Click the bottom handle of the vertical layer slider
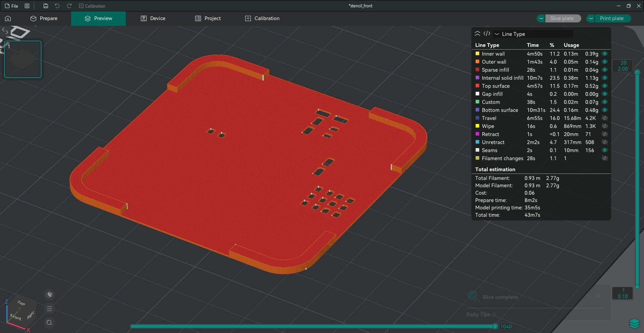Image resolution: width=644 pixels, height=333 pixels. [x=637, y=287]
